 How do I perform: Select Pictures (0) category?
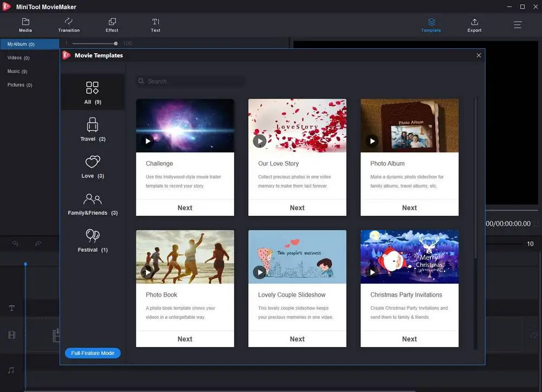pyautogui.click(x=20, y=85)
